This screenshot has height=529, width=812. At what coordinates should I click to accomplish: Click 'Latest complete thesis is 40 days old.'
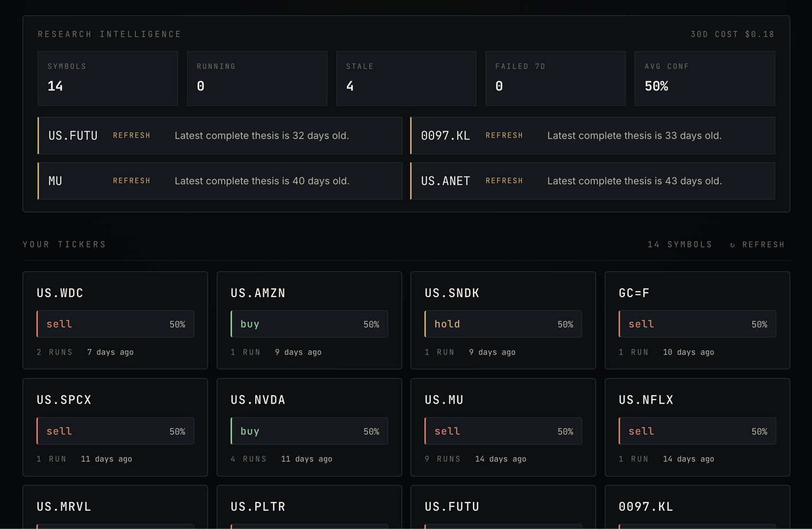[262, 181]
